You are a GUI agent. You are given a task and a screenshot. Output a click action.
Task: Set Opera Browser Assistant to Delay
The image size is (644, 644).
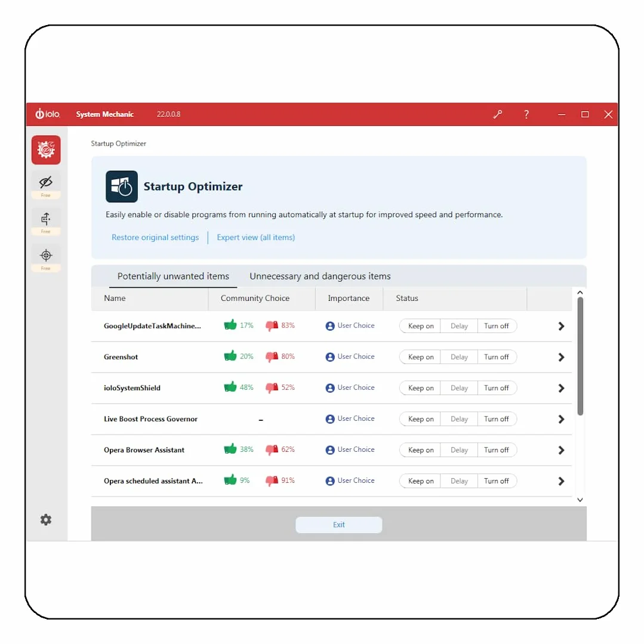click(x=459, y=450)
